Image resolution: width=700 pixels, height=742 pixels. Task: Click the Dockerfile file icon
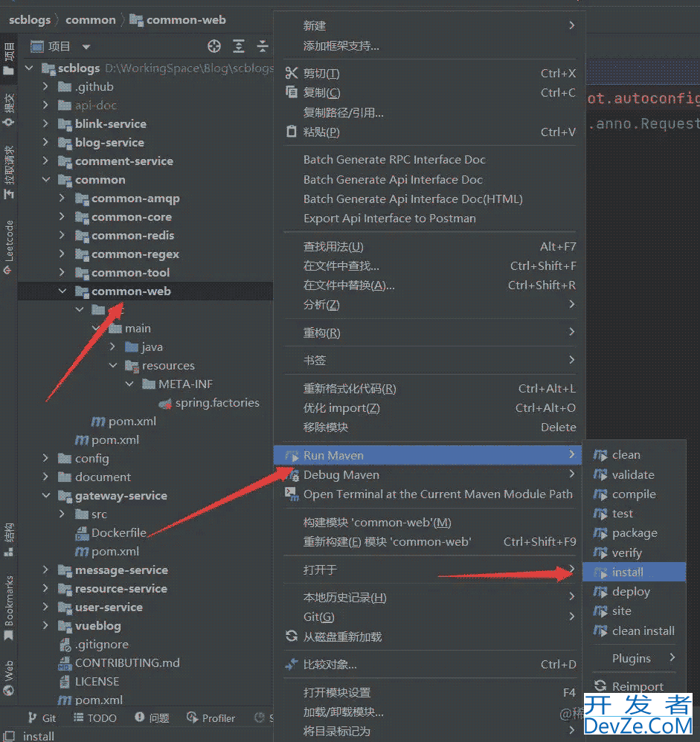pos(82,533)
